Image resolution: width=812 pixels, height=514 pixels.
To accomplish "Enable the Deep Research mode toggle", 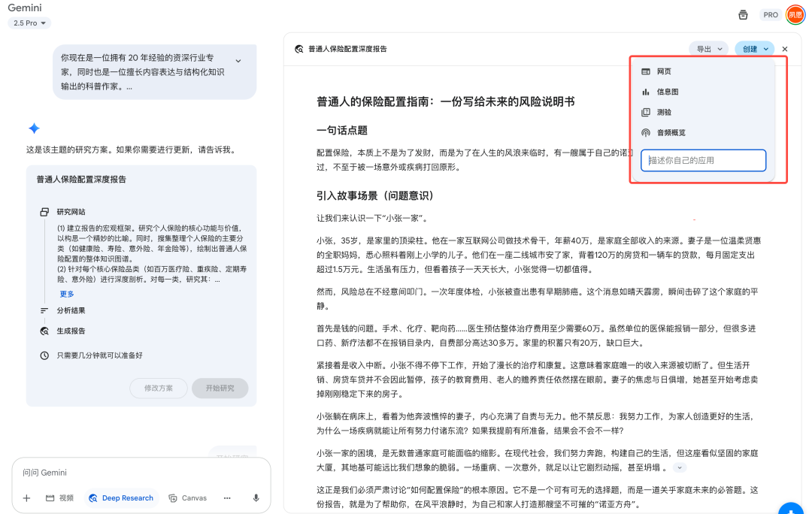I will point(120,497).
